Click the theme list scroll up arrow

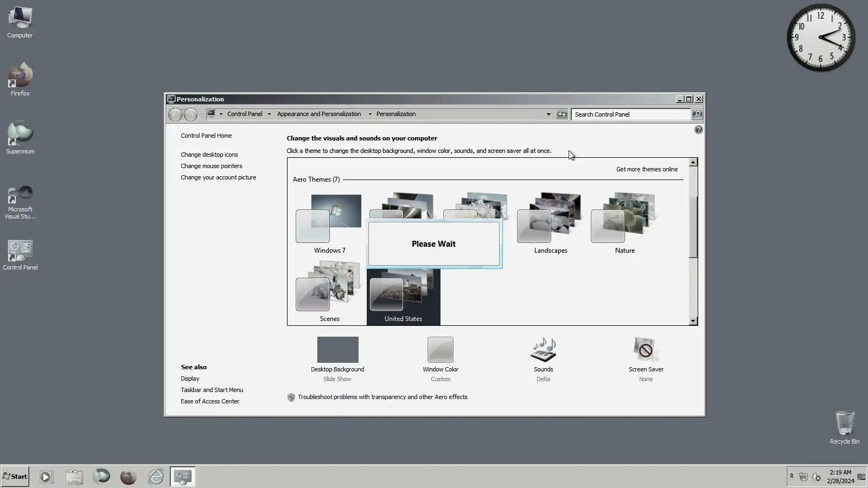(693, 163)
